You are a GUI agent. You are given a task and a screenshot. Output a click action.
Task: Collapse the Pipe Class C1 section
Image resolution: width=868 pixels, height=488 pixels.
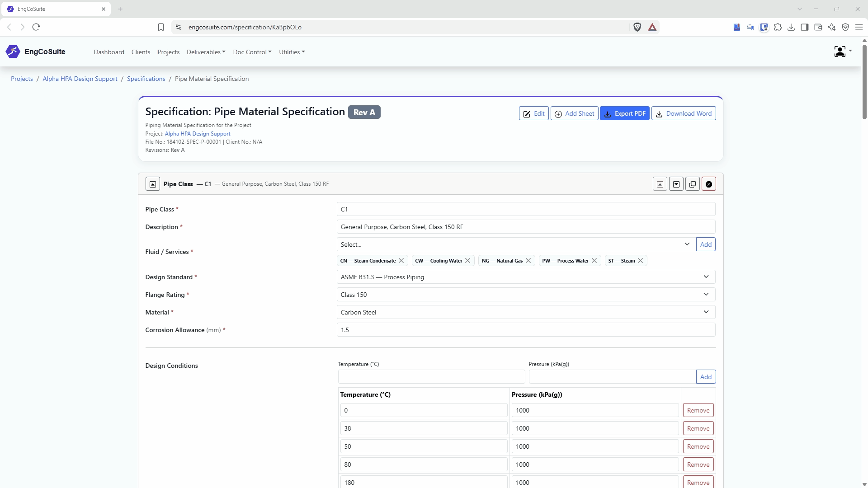tap(153, 184)
